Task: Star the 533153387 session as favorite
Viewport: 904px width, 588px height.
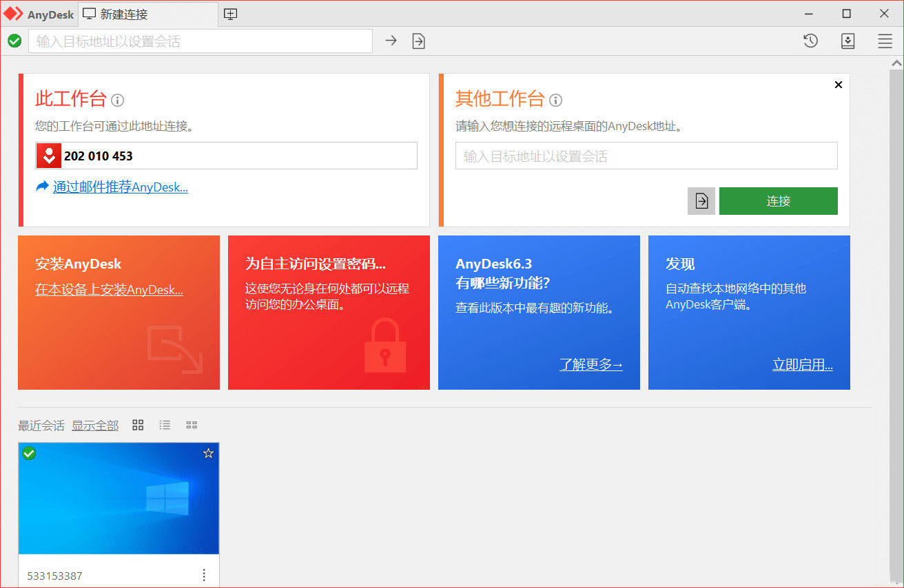Action: 208,453
